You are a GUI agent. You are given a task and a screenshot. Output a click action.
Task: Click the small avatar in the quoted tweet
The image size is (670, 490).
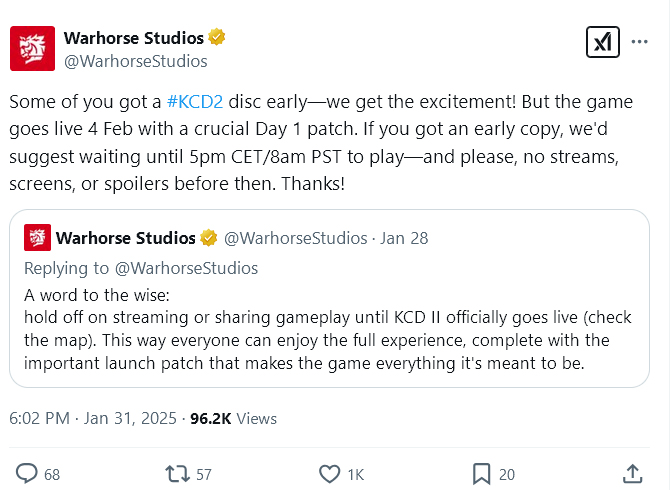point(37,238)
